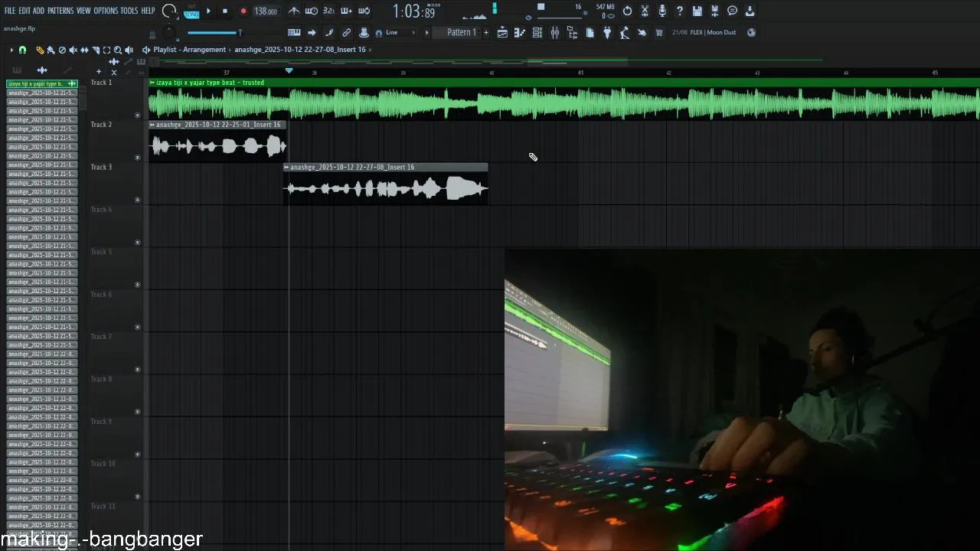
Task: Mute Track 5 with its dot
Action: (x=138, y=285)
